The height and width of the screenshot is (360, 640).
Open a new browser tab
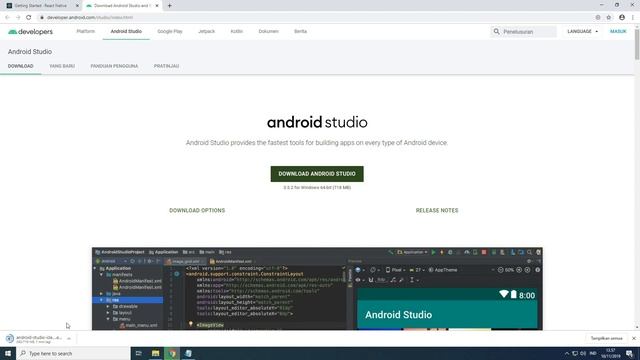click(169, 6)
